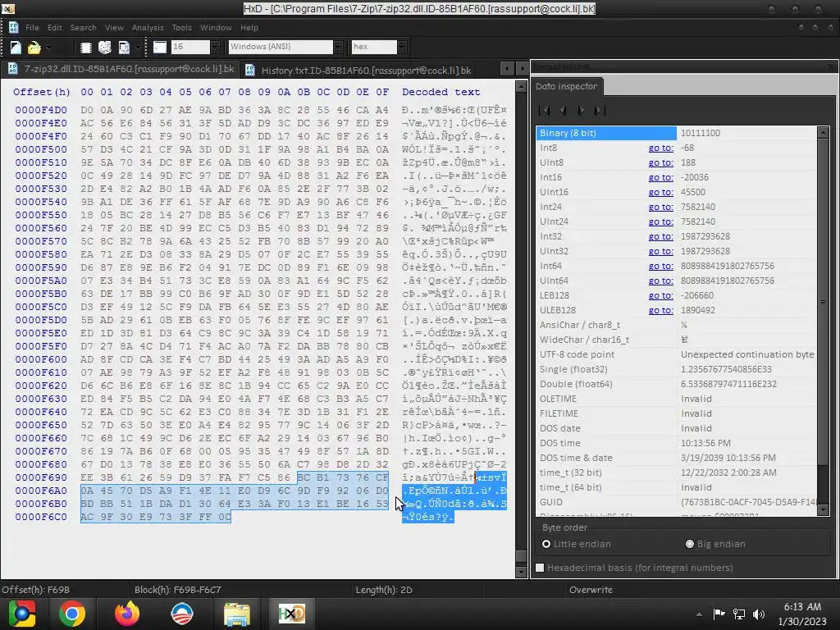Viewport: 840px width, 630px height.
Task: Open the bytes per row dropdown showing 16
Action: click(x=215, y=47)
